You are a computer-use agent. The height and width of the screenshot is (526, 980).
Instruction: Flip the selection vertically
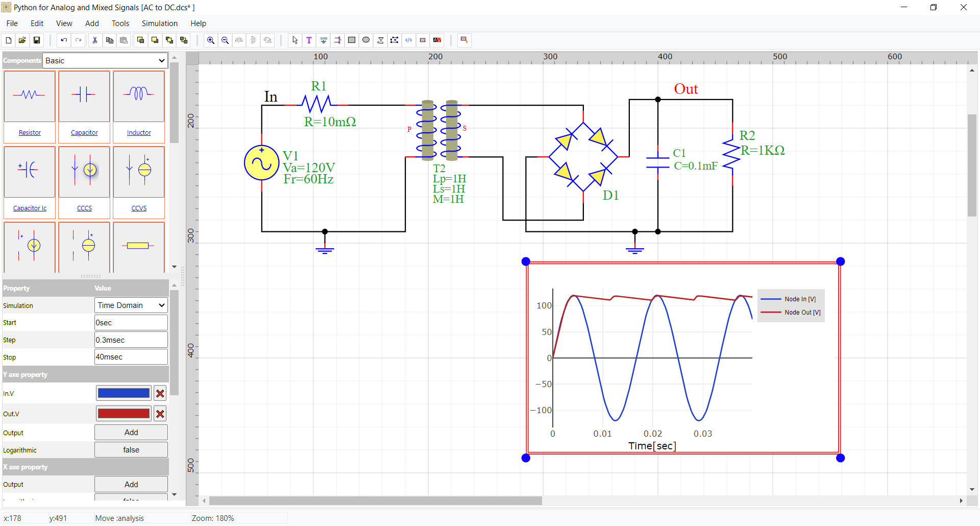pos(253,40)
